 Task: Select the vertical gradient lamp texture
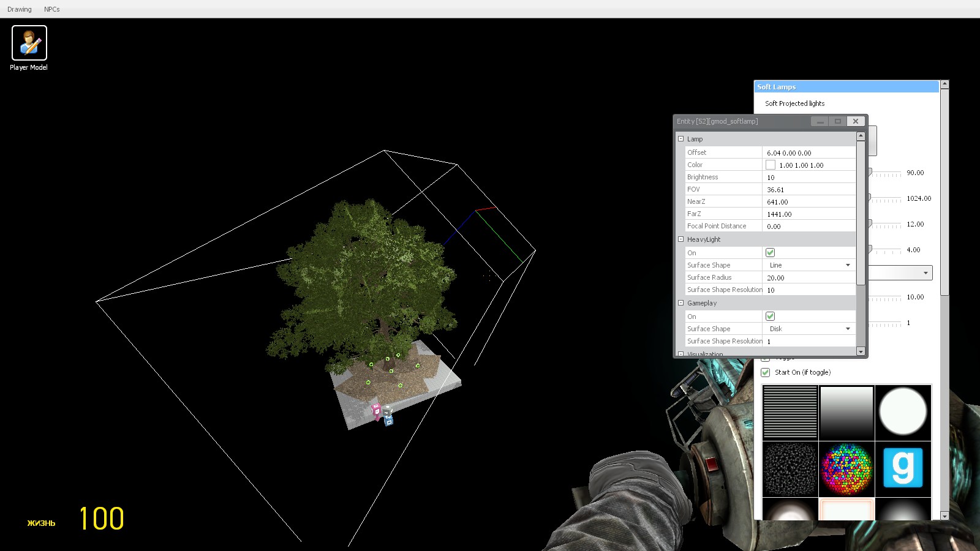(x=846, y=413)
